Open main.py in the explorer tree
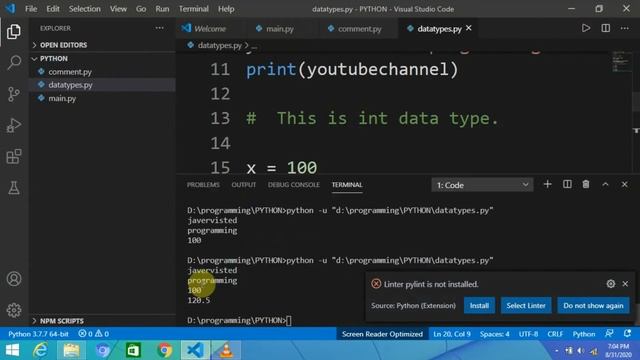The height and width of the screenshot is (360, 640). tap(102, 98)
